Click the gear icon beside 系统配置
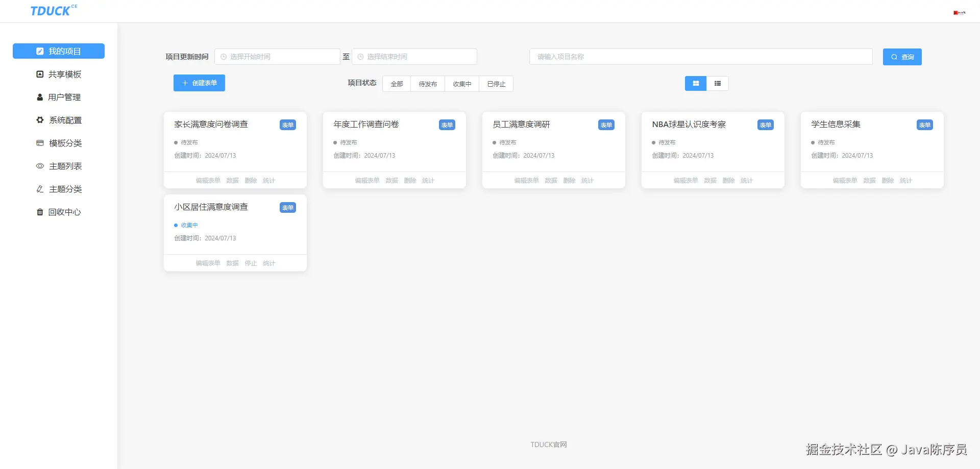 [x=40, y=120]
